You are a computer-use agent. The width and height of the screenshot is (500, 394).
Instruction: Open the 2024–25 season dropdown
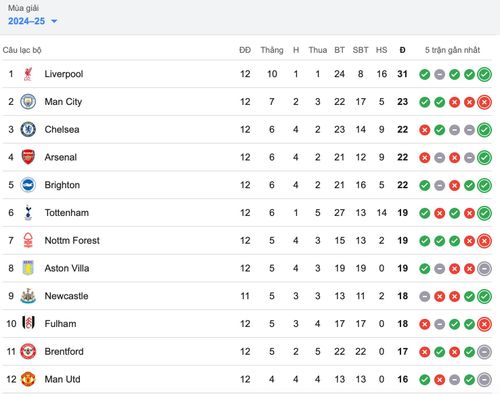point(33,21)
